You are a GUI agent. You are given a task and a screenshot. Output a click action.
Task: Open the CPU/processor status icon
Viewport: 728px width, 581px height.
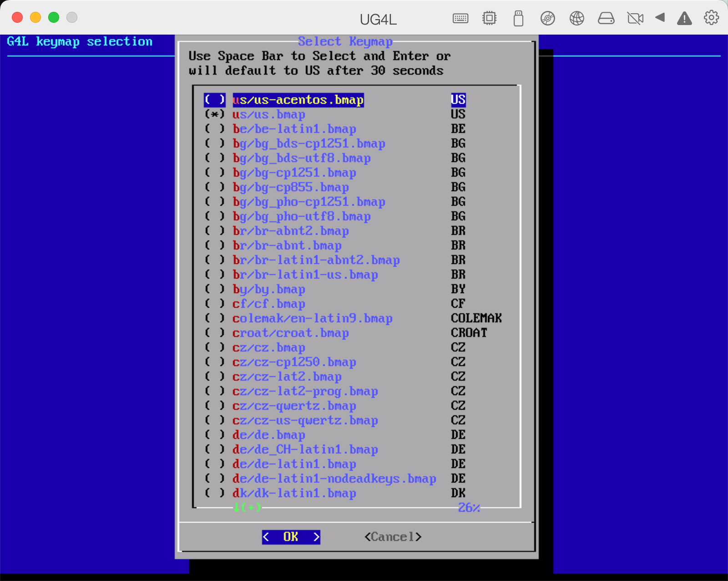click(489, 18)
